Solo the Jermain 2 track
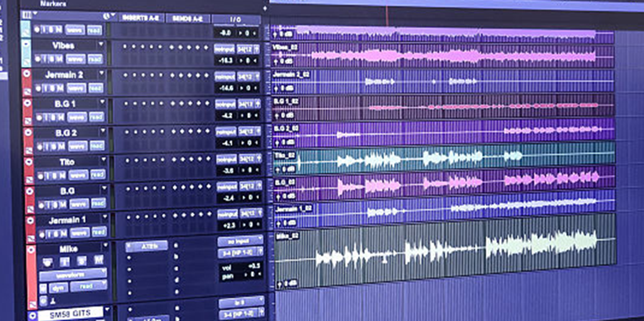 coord(53,87)
